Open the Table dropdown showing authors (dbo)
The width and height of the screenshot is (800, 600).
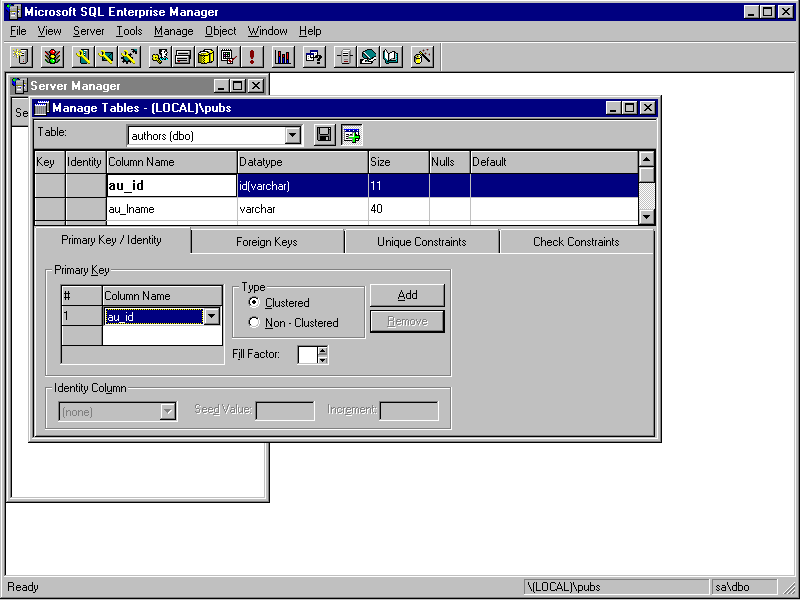click(293, 135)
